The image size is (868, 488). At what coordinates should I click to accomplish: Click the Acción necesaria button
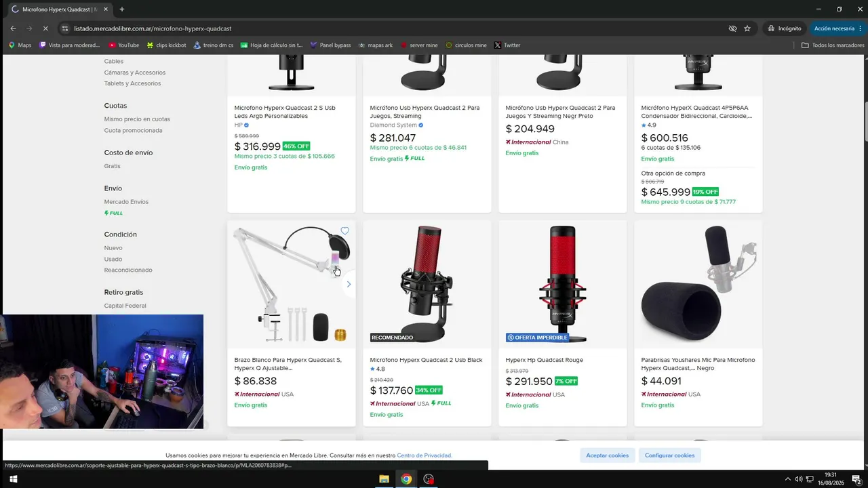point(837,28)
